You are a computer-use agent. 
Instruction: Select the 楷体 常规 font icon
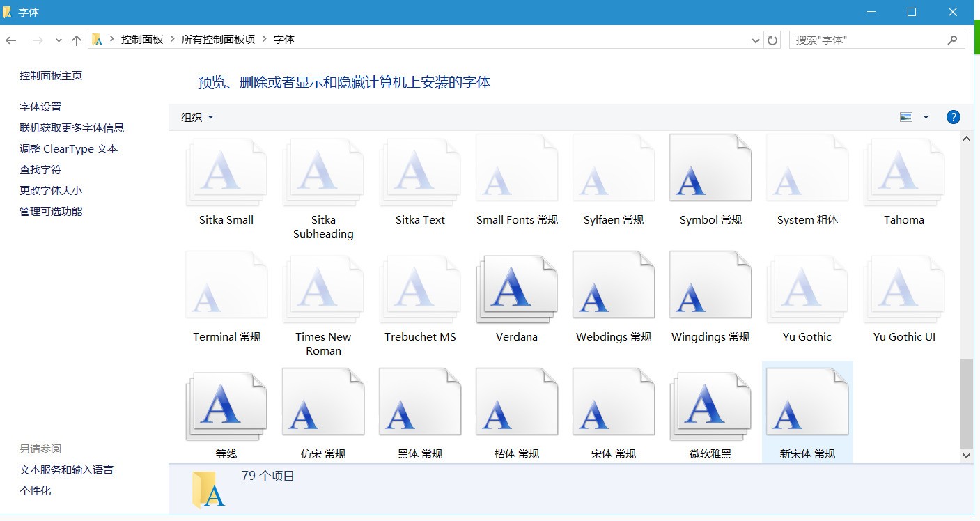(x=517, y=402)
